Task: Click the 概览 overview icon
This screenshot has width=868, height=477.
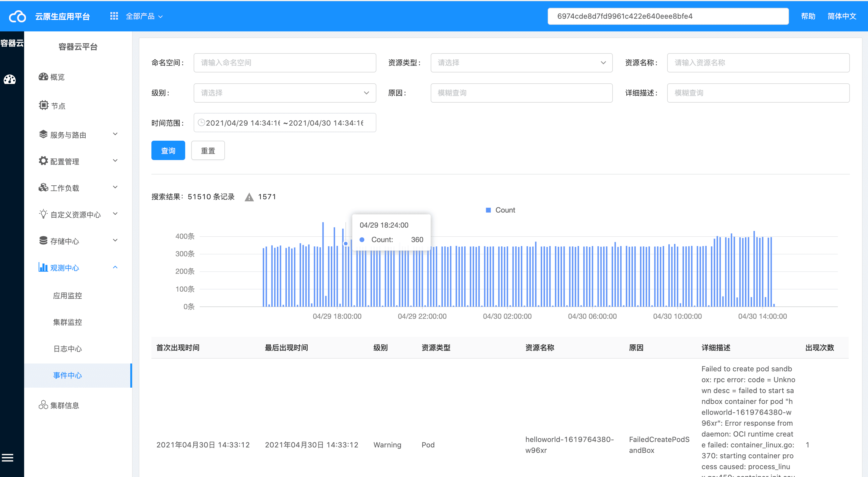Action: click(43, 77)
